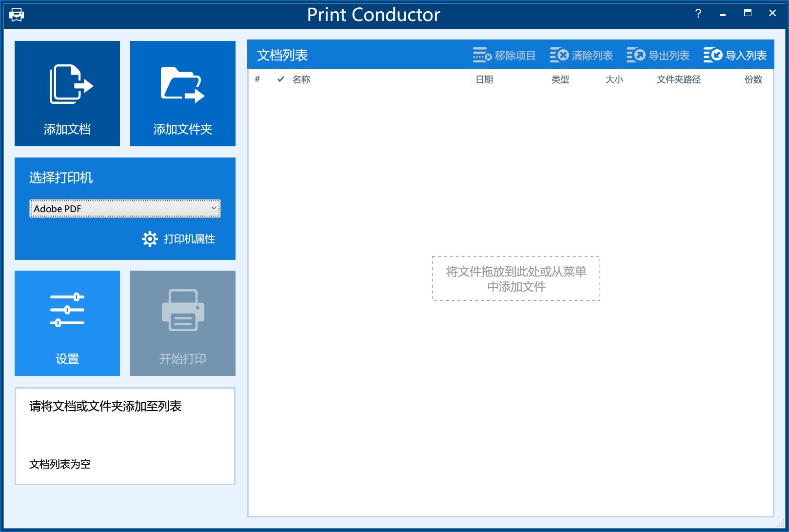Maximize the Print Conductor window

click(748, 14)
